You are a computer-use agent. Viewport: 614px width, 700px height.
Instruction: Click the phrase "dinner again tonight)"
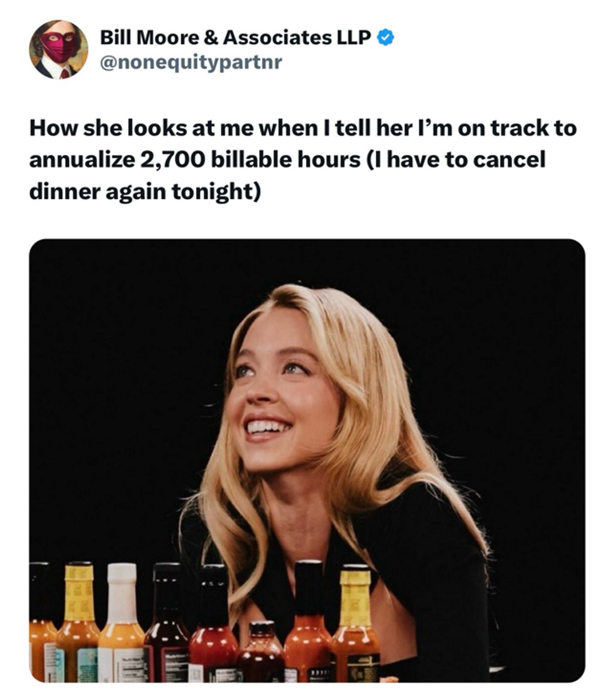(145, 192)
